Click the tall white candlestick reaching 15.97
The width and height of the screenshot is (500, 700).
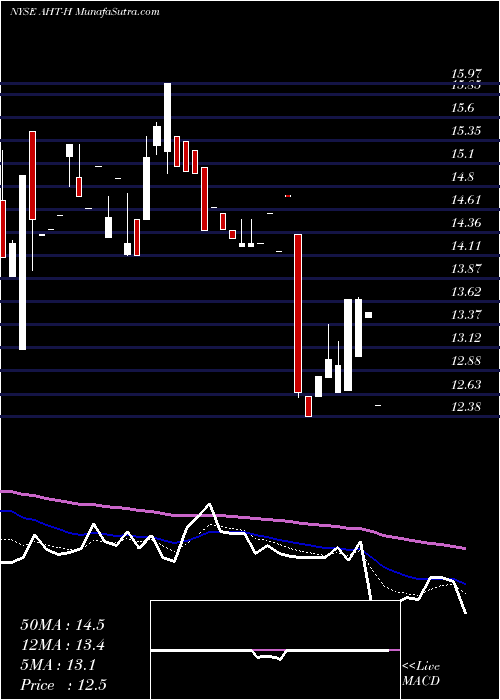tap(167, 117)
